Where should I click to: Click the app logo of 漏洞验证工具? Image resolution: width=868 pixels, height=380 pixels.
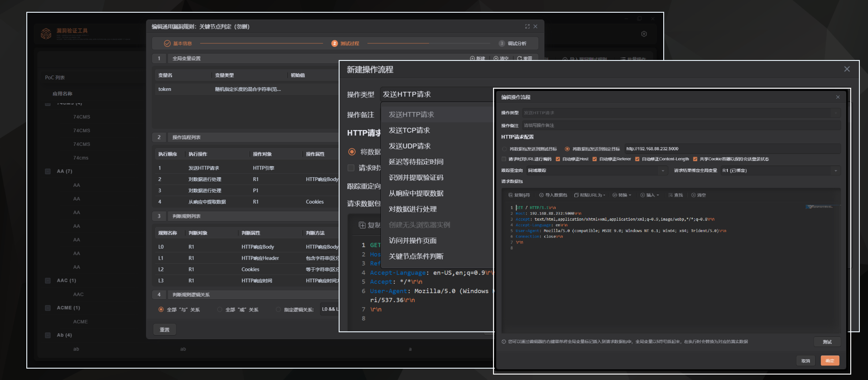[46, 34]
